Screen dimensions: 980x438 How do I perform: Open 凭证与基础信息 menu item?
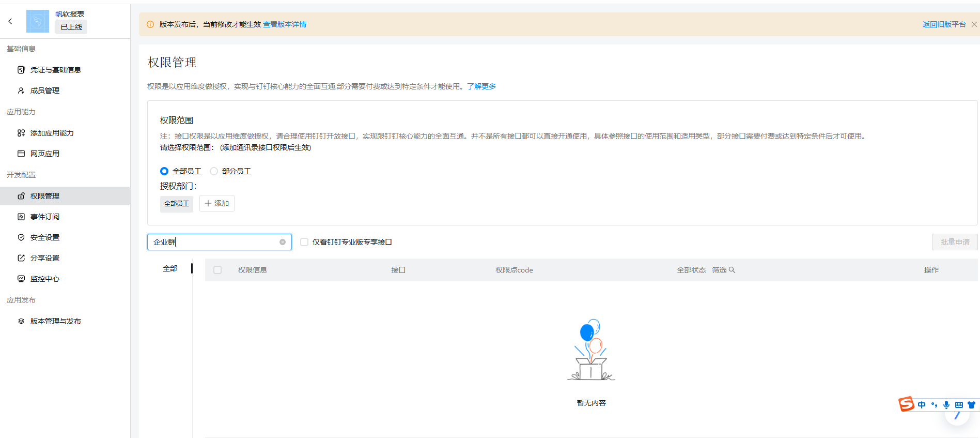[x=65, y=70]
